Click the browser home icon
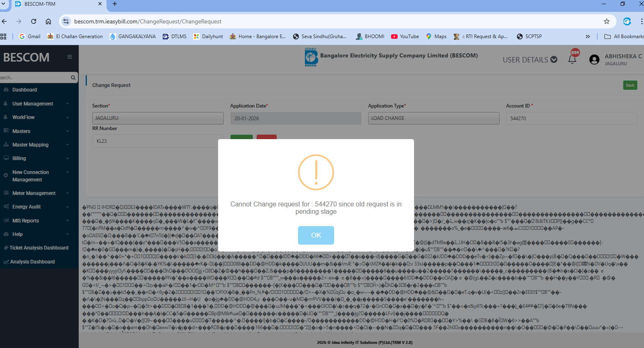Image resolution: width=644 pixels, height=348 pixels. [x=48, y=21]
